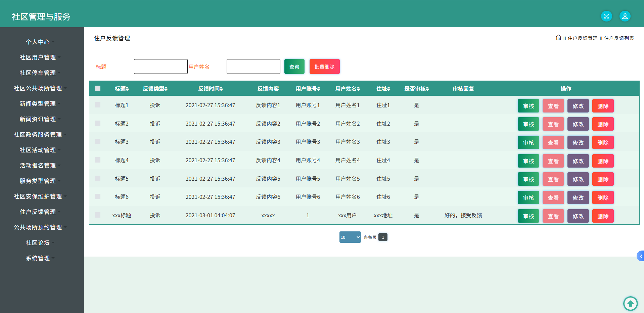This screenshot has height=313, width=644.
Task: Sort by 是否审核 column arrows
Action: click(x=427, y=89)
